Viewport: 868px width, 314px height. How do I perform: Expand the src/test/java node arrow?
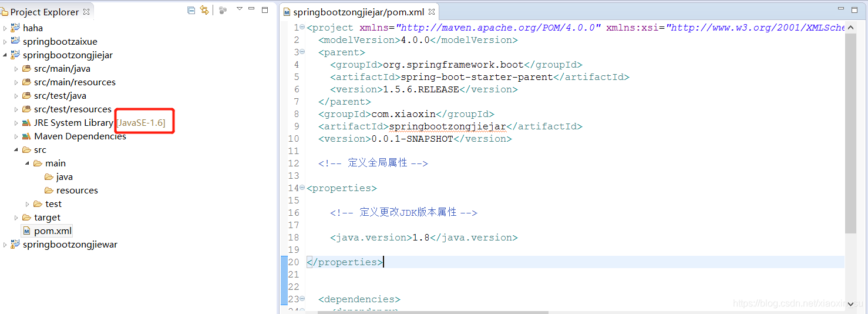coord(16,95)
